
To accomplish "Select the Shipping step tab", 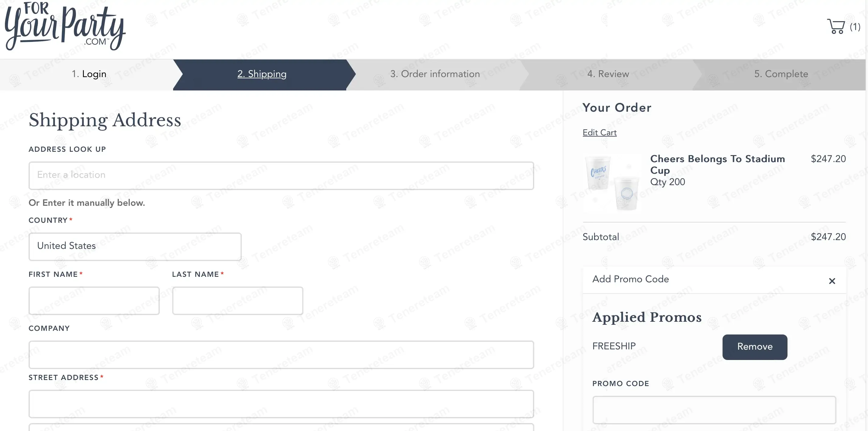I will pos(262,74).
